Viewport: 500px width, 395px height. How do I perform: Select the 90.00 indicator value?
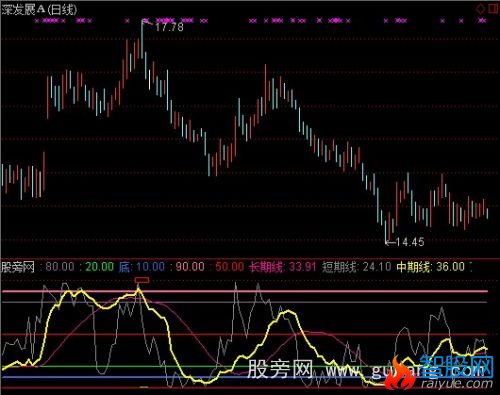[x=190, y=267]
